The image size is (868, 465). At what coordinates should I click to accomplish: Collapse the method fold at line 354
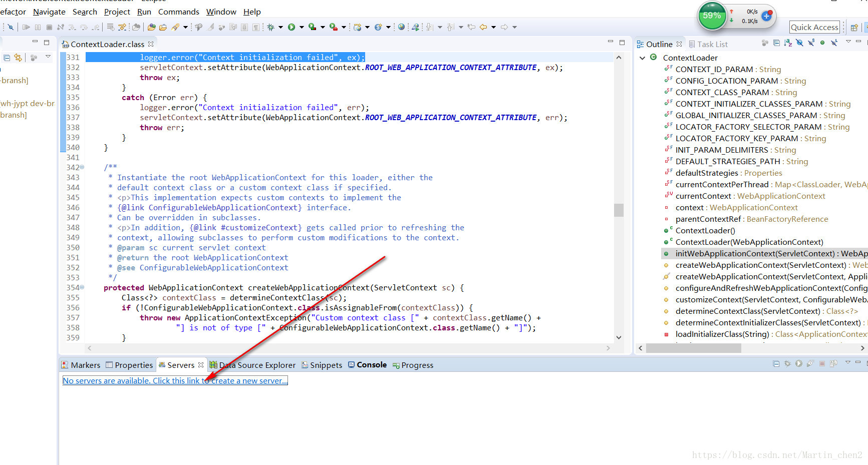(x=82, y=287)
